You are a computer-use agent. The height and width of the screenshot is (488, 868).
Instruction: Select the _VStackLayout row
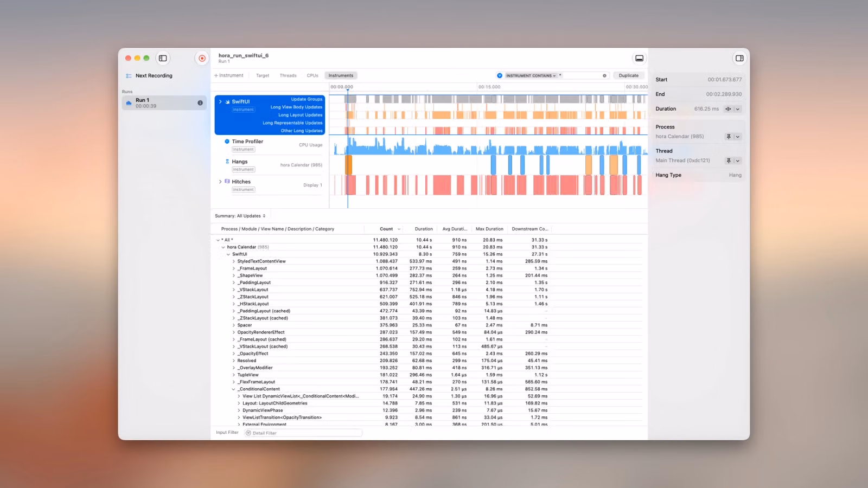coord(429,290)
